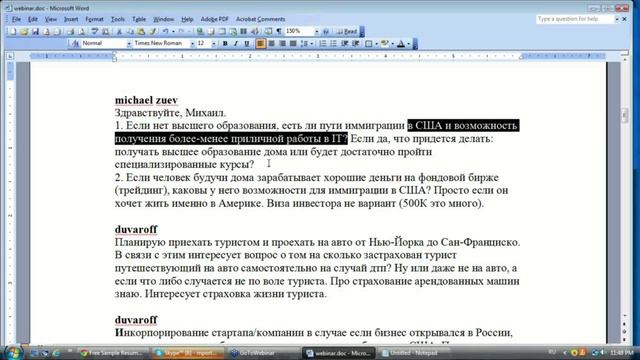
Task: Click the Styles and Formatting icon
Action: click(75, 43)
